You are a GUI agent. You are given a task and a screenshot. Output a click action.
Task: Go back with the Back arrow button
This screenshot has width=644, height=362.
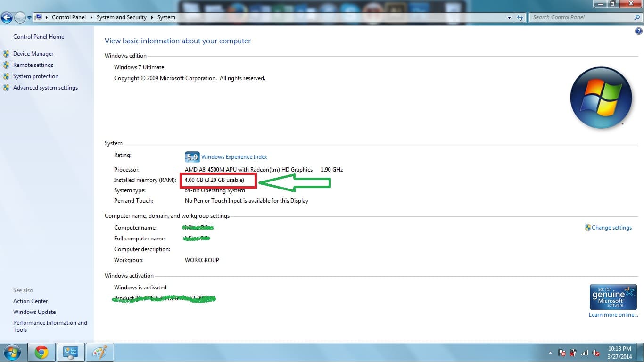[x=7, y=18]
